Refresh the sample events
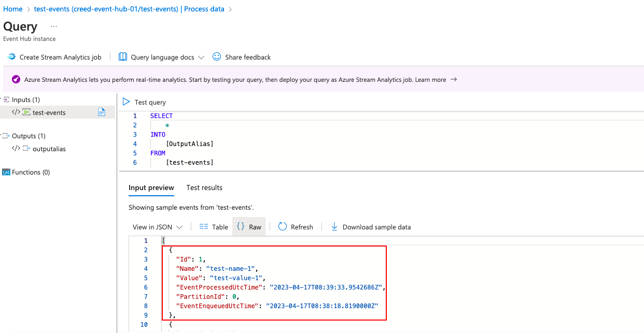The width and height of the screenshot is (644, 333). coord(282,227)
